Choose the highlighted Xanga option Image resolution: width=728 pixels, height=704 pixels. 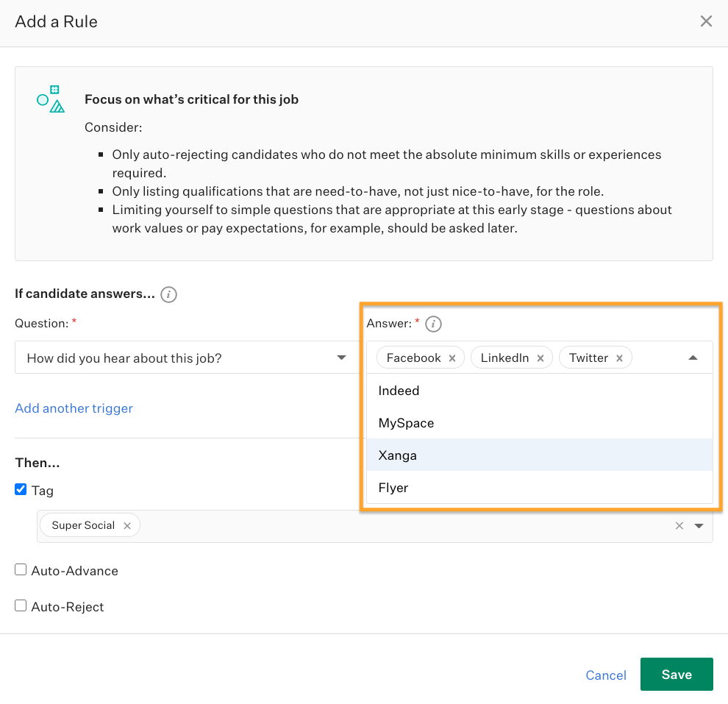click(397, 455)
